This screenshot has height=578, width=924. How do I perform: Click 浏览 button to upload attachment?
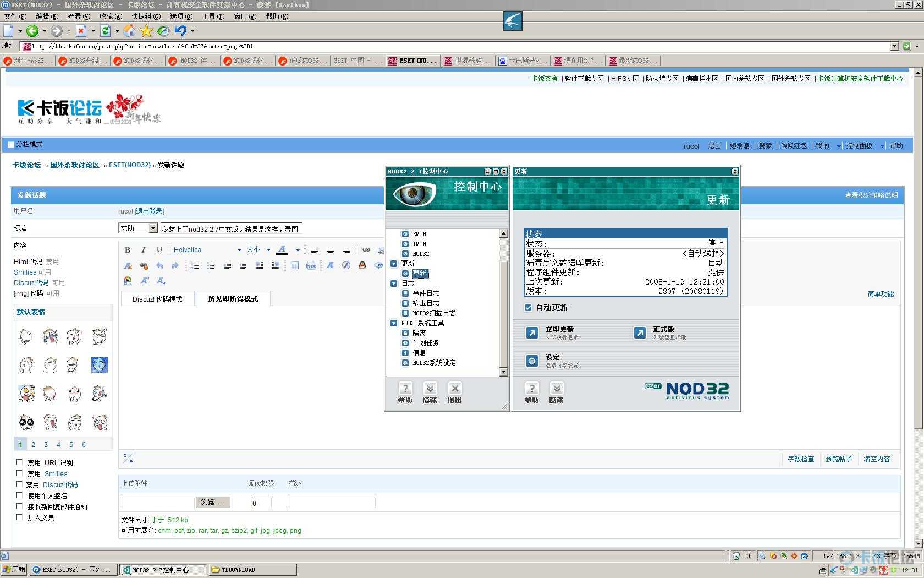(213, 502)
